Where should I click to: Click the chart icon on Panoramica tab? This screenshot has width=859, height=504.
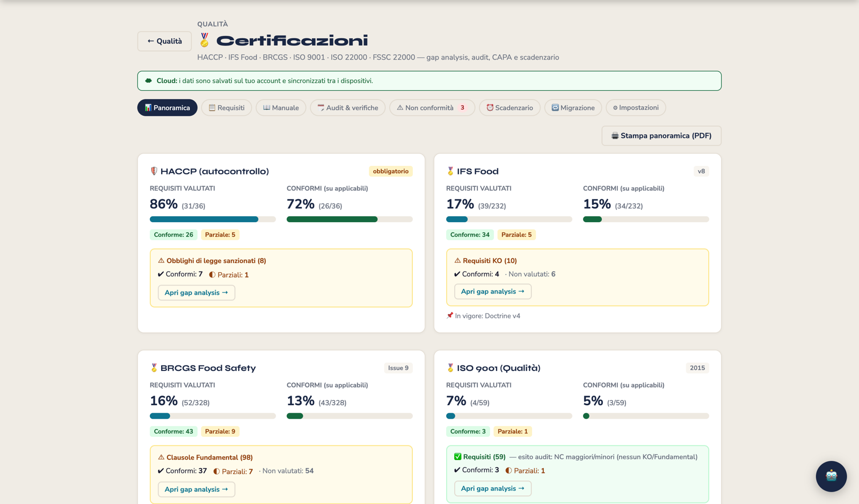pos(148,108)
